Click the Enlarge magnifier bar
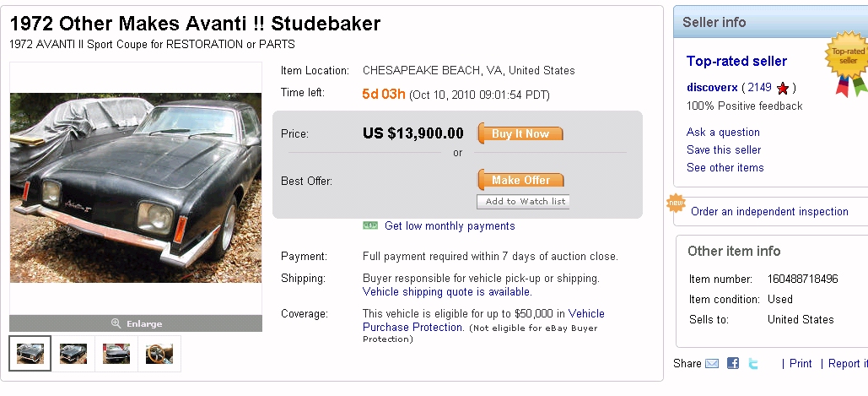The height and width of the screenshot is (396, 868). 136,323
